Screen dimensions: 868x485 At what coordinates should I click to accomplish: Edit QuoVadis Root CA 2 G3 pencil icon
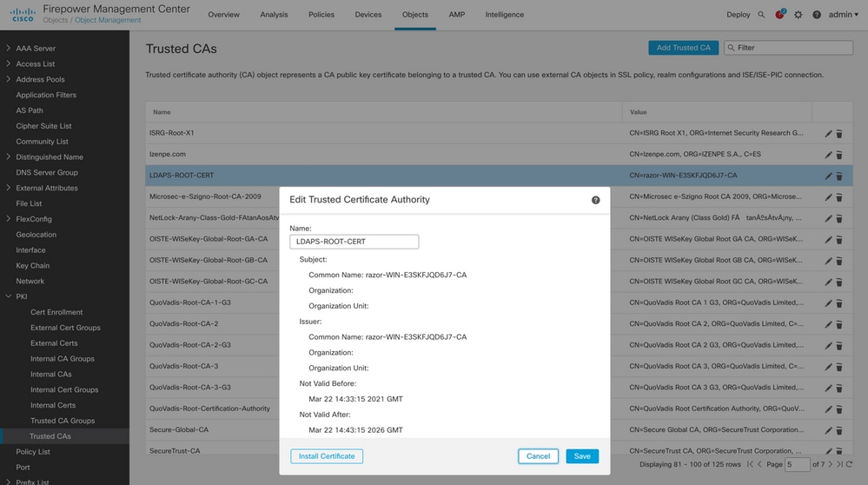[x=828, y=345]
